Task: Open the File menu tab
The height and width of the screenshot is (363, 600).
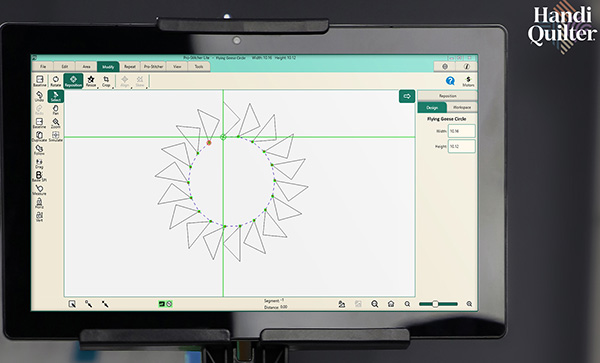Action: point(43,67)
